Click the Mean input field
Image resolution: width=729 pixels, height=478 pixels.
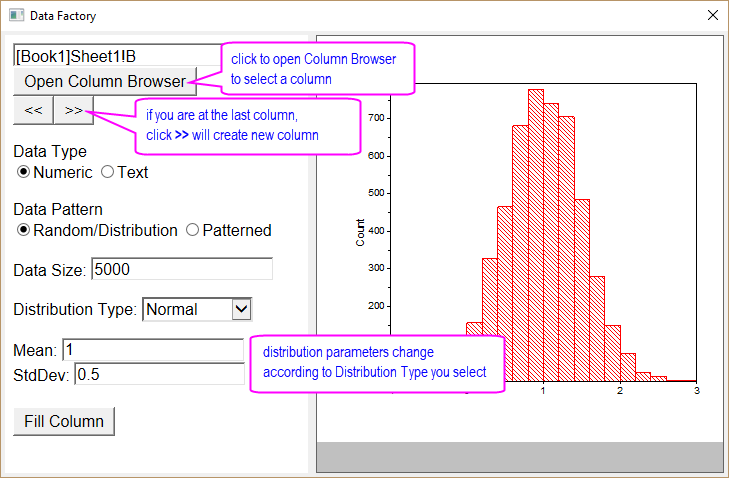[153, 350]
